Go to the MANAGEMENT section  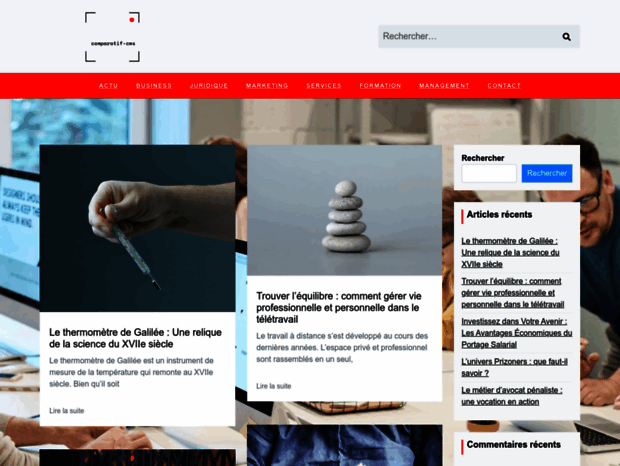pyautogui.click(x=444, y=86)
